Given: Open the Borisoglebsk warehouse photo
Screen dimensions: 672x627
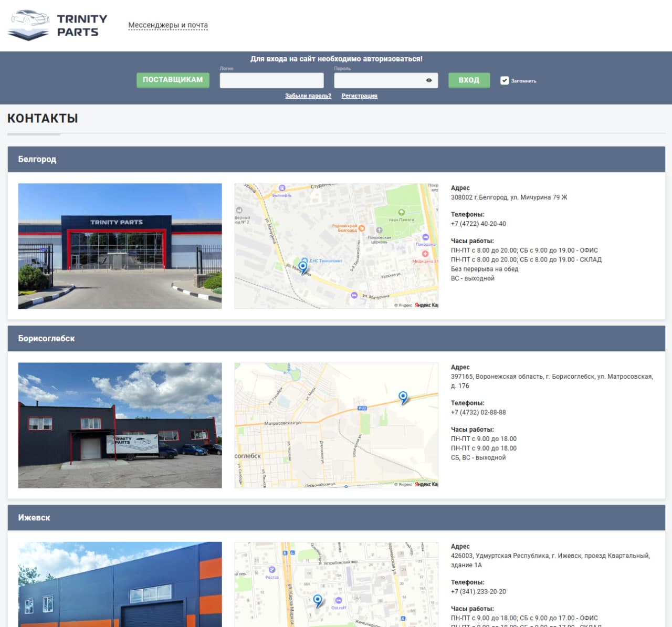Looking at the screenshot, I should pyautogui.click(x=120, y=425).
